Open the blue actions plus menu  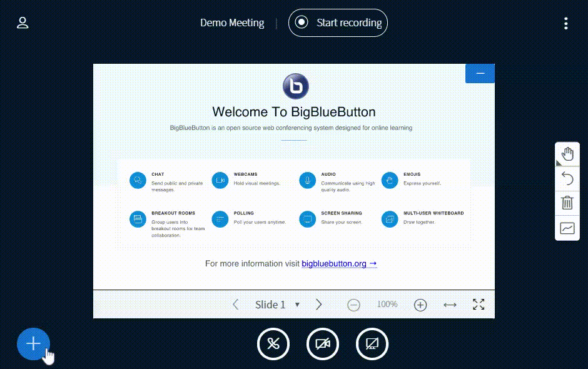click(x=34, y=344)
